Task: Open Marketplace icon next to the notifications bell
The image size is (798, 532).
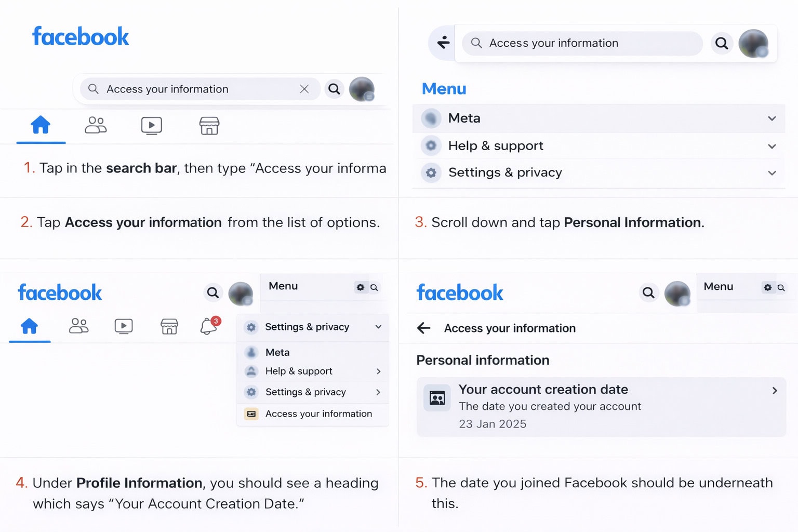Action: (x=169, y=326)
